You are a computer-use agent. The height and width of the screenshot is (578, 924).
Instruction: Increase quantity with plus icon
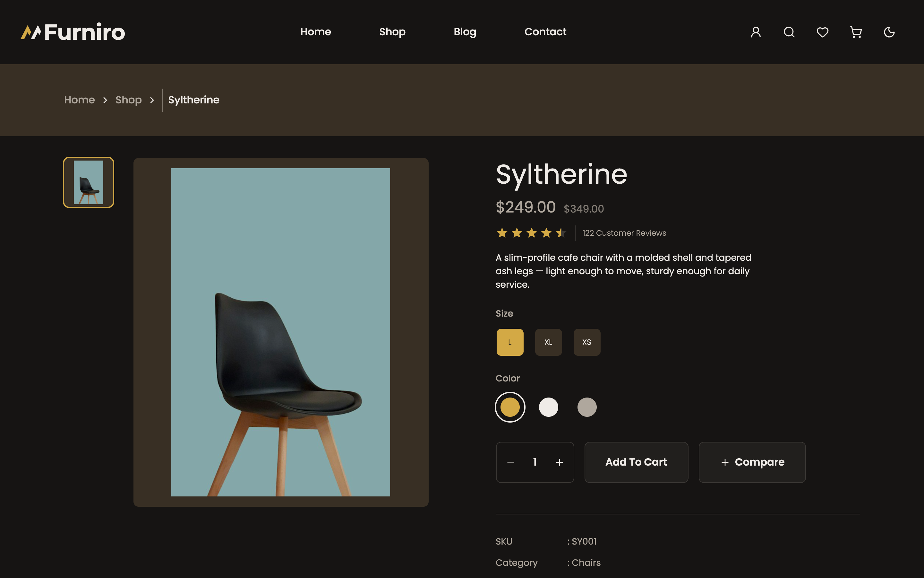pyautogui.click(x=559, y=462)
